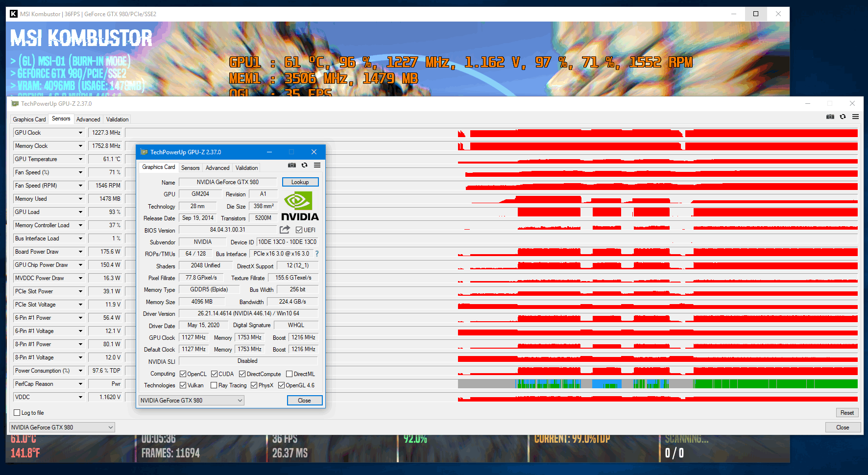The width and height of the screenshot is (868, 475).
Task: Toggle the PhysX checkbox
Action: [254, 385]
